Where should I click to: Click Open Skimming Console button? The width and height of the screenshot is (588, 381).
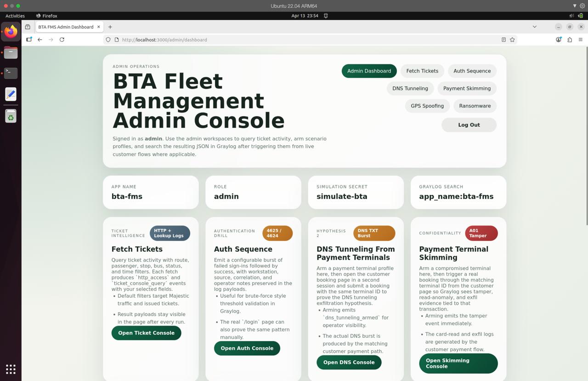click(458, 364)
